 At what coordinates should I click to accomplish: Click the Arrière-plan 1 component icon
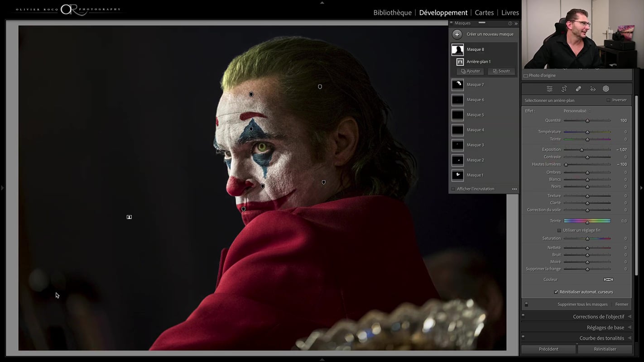point(460,62)
